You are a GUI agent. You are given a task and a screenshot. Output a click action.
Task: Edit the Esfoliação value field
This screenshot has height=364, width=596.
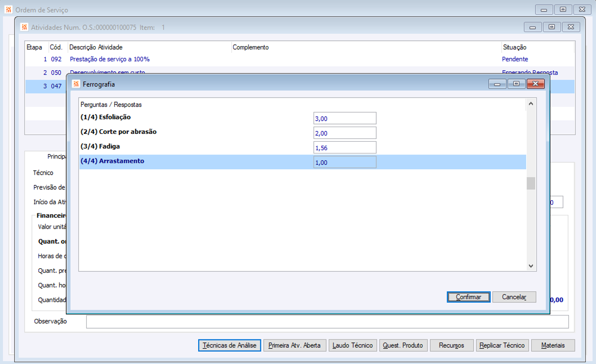(345, 118)
